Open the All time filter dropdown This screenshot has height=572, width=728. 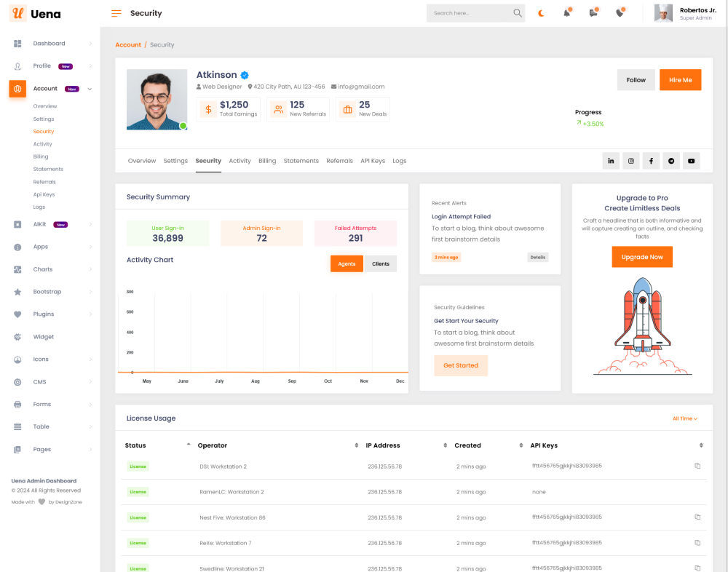[684, 418]
